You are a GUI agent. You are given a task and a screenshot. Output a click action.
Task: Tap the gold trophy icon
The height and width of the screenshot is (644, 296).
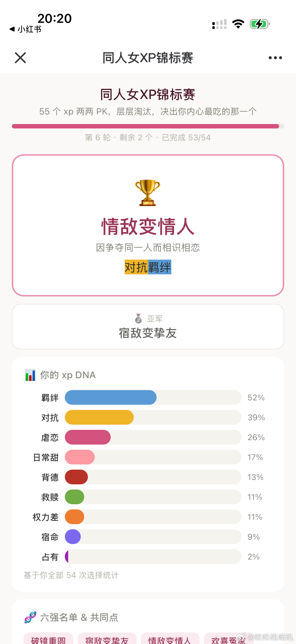click(x=148, y=193)
